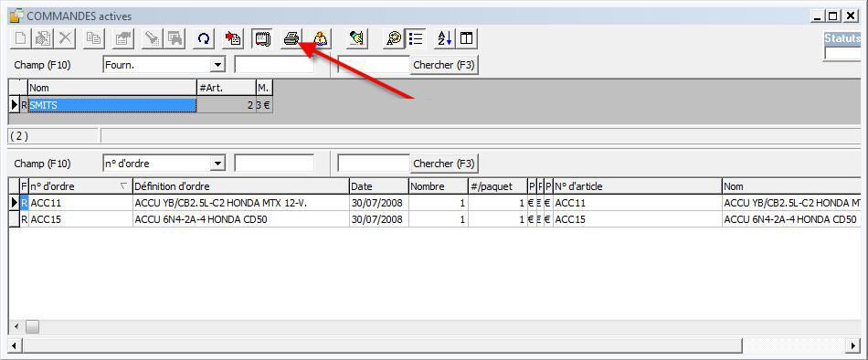The width and height of the screenshot is (868, 360).
Task: Click the Chercher (F3) button above the order lines
Action: click(444, 164)
